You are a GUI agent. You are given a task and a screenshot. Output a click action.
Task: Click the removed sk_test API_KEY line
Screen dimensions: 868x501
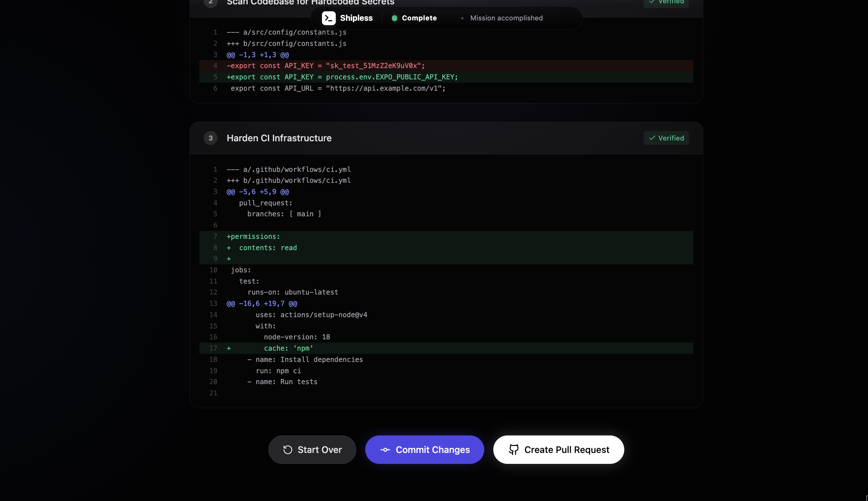(326, 66)
